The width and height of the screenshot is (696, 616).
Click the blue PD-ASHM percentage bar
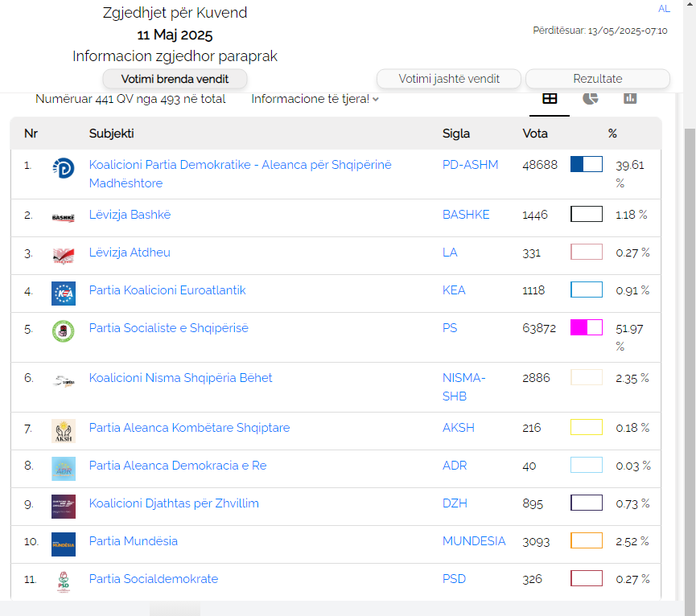[586, 164]
